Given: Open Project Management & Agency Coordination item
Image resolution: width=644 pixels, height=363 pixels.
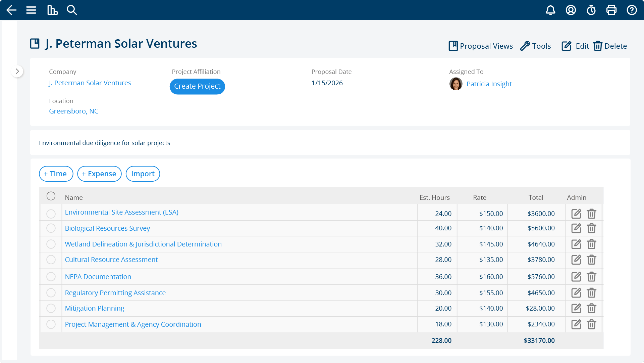Looking at the screenshot, I should pyautogui.click(x=133, y=324).
